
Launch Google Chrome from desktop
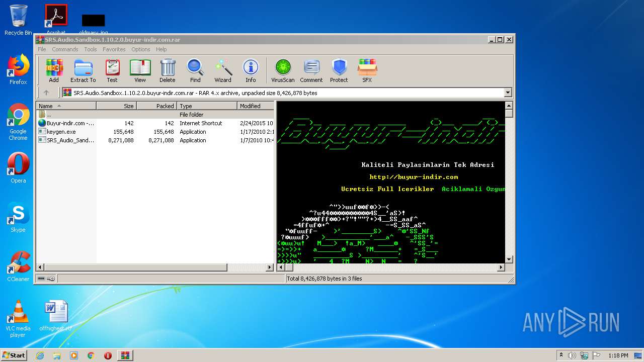coord(18,122)
